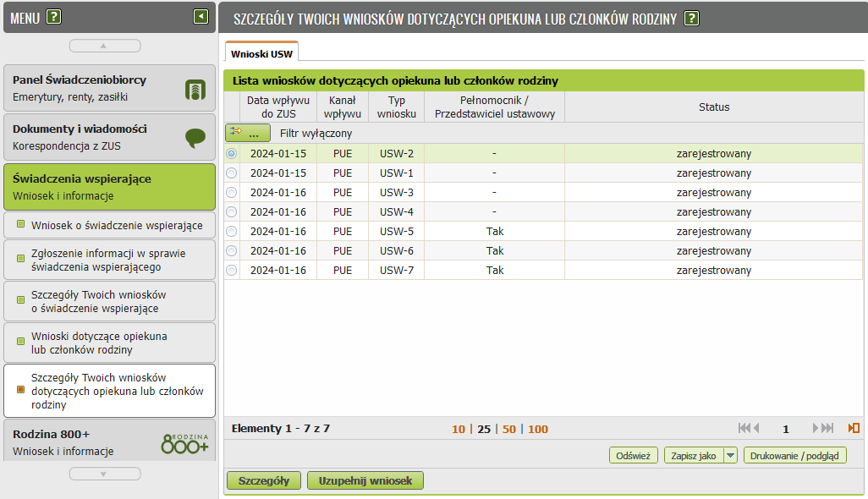Viewport: 868px width, 499px height.
Task: Click 'Filtr wyłączony' text
Action: click(x=316, y=134)
